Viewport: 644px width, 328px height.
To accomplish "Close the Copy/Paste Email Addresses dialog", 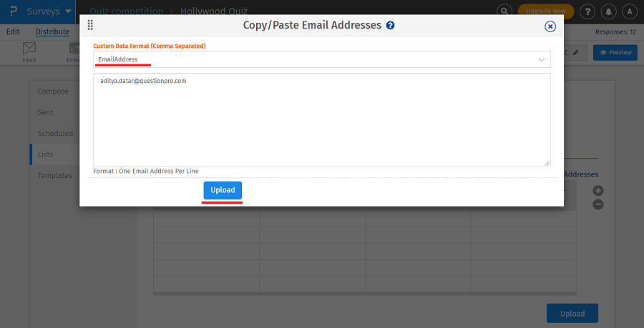I will tap(550, 26).
